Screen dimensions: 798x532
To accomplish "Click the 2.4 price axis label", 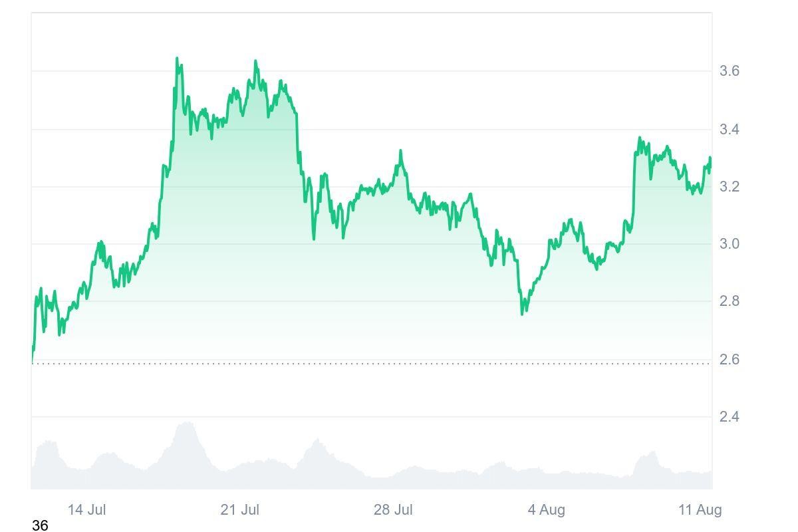I will (730, 417).
